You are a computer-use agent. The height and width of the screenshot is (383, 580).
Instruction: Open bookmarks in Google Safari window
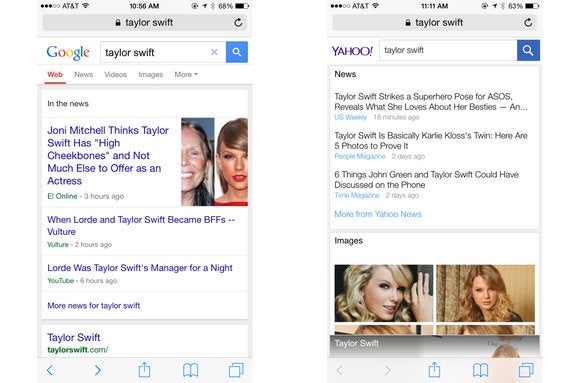pyautogui.click(x=190, y=370)
